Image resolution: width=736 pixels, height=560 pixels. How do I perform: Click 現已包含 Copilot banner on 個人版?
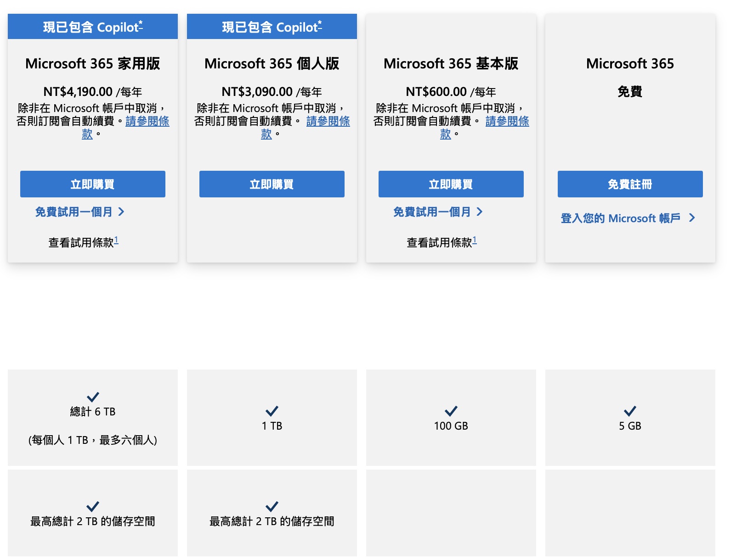click(272, 27)
